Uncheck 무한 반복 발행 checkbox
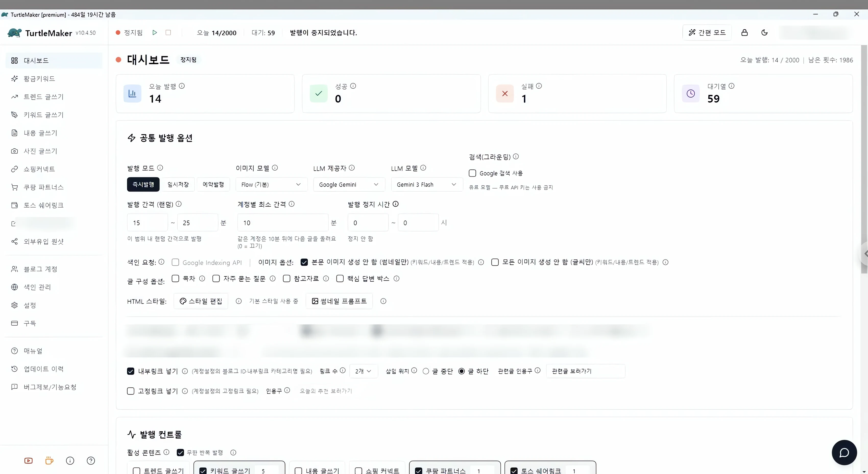The height and width of the screenshot is (474, 868). tap(180, 453)
